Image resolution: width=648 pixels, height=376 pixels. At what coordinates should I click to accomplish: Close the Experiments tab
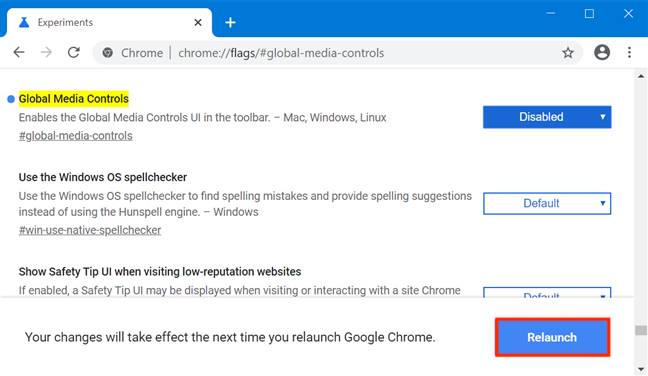tap(198, 22)
